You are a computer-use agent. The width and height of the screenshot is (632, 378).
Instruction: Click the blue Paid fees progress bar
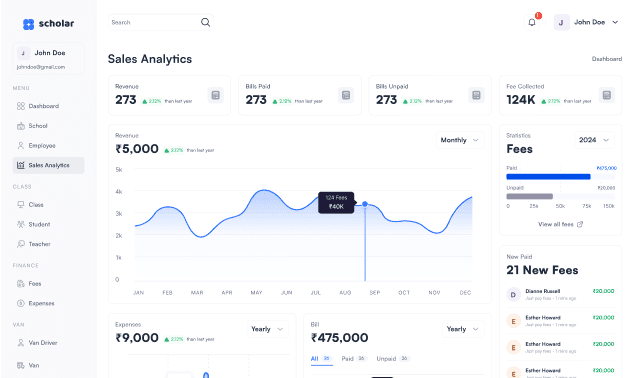pyautogui.click(x=548, y=177)
